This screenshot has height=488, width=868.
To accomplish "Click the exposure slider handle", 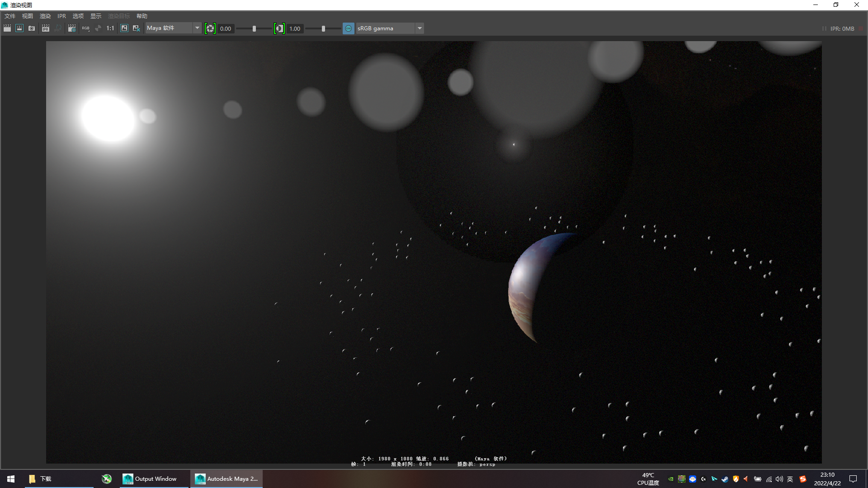I will point(254,28).
